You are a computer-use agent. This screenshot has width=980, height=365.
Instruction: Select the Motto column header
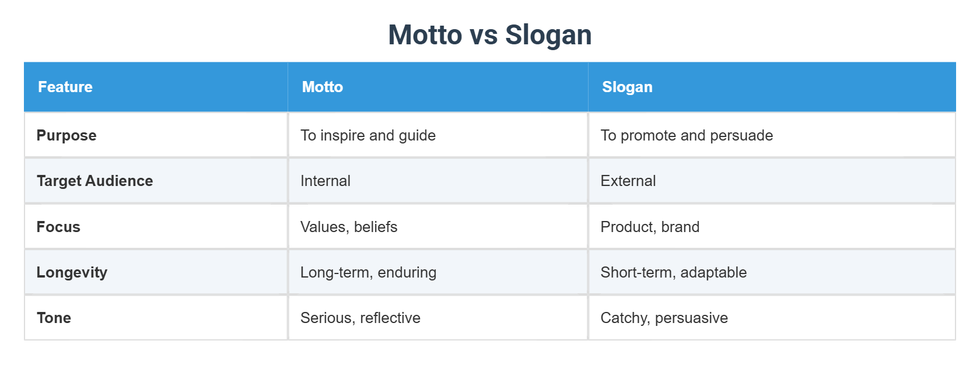323,87
